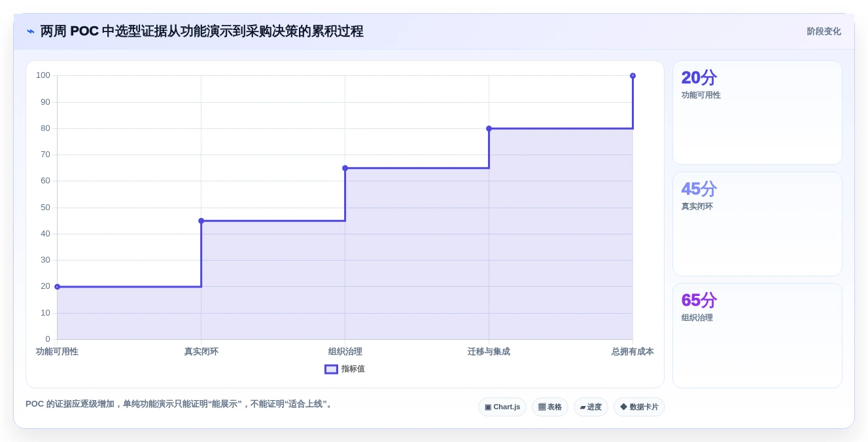Click the 迁移与集成 data point at 80

489,128
